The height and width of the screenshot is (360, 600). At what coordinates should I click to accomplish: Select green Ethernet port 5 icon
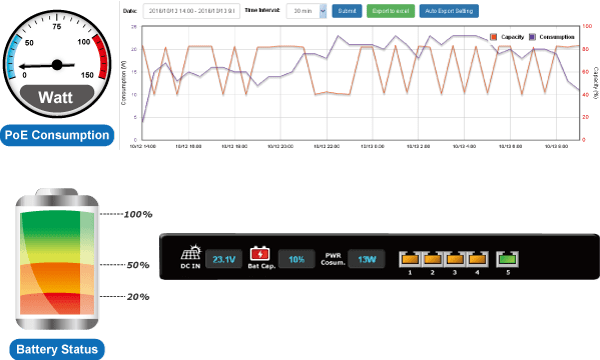pyautogui.click(x=507, y=259)
